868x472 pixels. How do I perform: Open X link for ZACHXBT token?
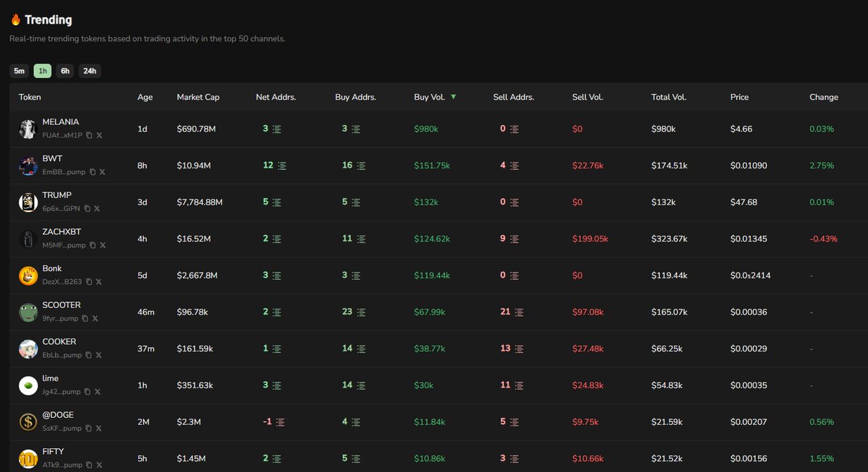pos(103,245)
